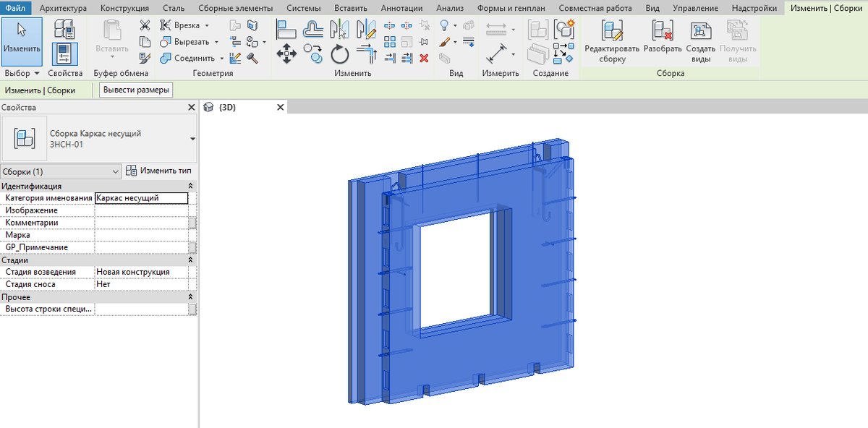Click Врезка cope button
868x428 pixels.
pos(179,25)
